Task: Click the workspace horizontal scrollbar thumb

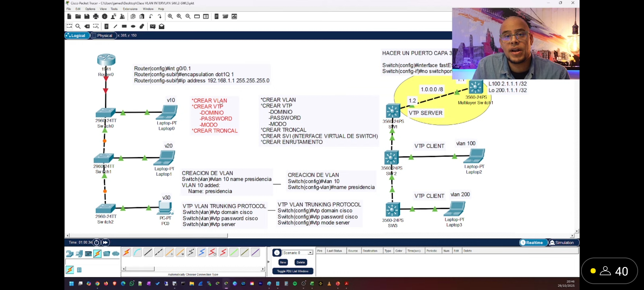Action: pyautogui.click(x=148, y=235)
